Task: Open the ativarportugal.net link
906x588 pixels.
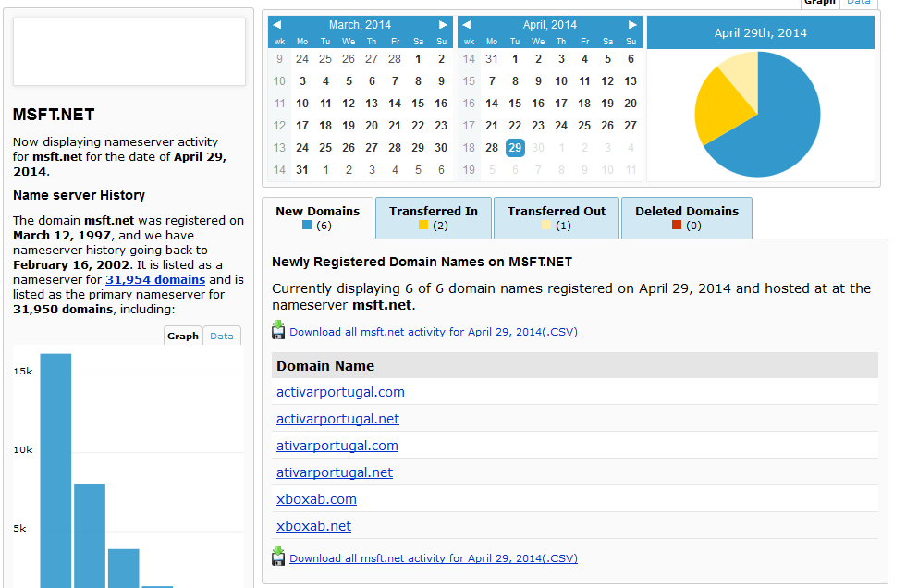Action: click(x=335, y=472)
